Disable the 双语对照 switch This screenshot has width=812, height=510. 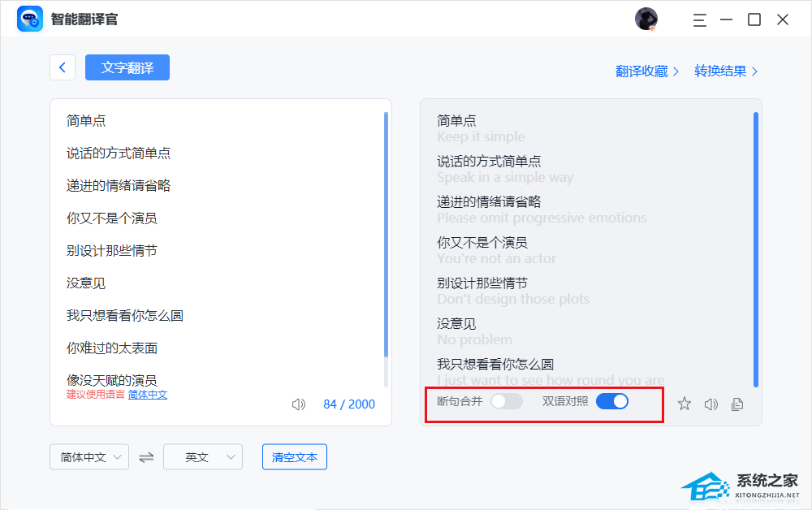point(612,401)
